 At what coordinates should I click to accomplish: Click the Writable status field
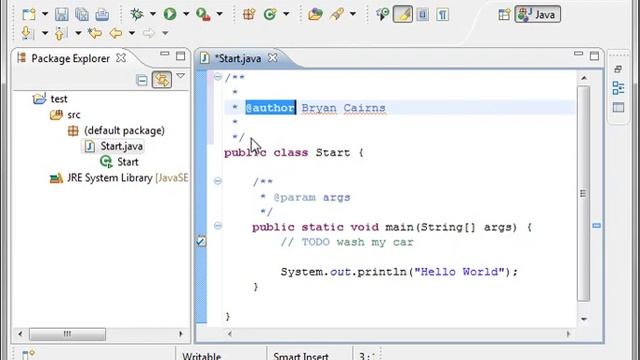(202, 356)
